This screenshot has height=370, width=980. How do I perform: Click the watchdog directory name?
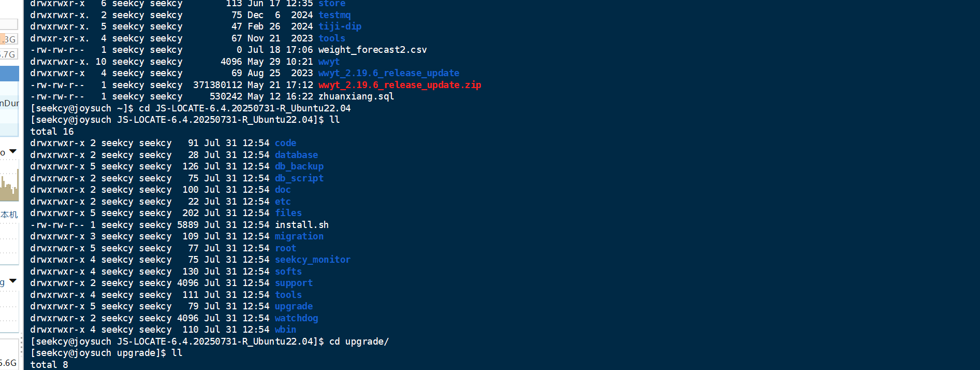click(x=296, y=318)
